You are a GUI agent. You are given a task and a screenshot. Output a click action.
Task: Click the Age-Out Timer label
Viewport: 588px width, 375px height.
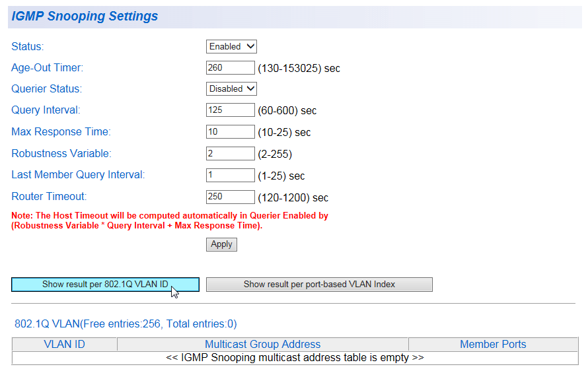click(48, 68)
